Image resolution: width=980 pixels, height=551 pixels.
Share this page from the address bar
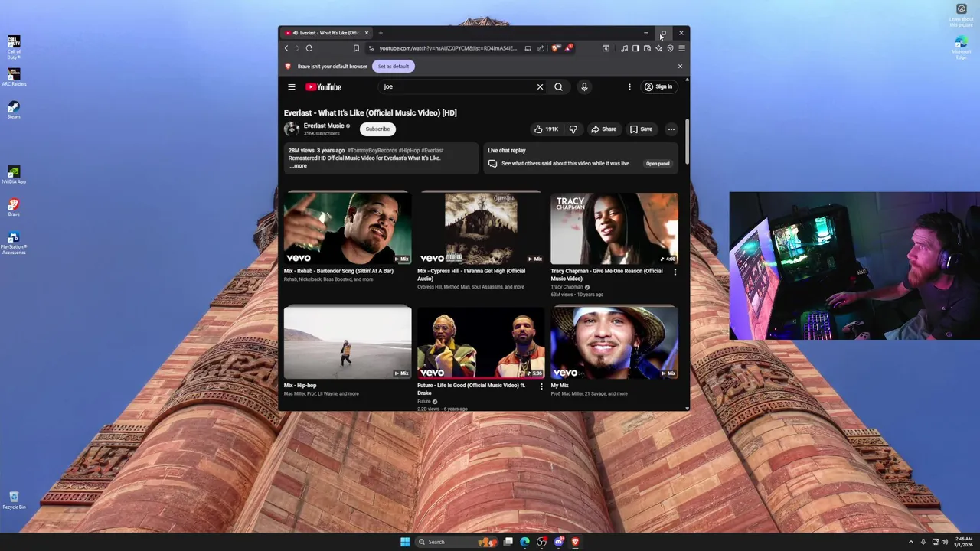click(541, 48)
